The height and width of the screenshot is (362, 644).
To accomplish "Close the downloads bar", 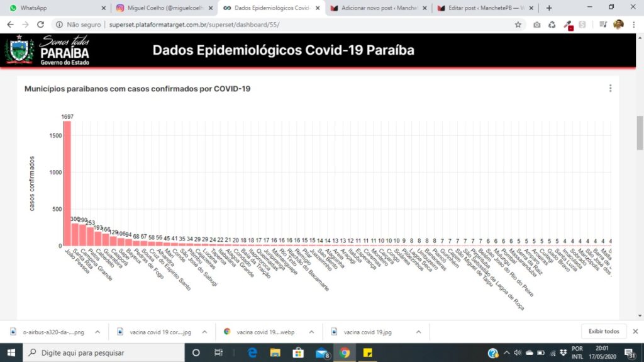I will click(x=635, y=331).
